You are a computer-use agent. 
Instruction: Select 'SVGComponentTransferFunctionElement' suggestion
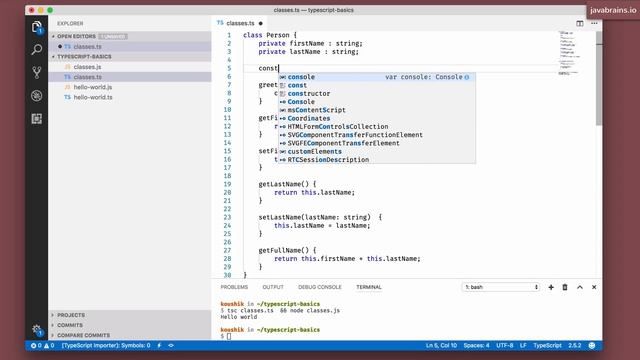[377, 135]
